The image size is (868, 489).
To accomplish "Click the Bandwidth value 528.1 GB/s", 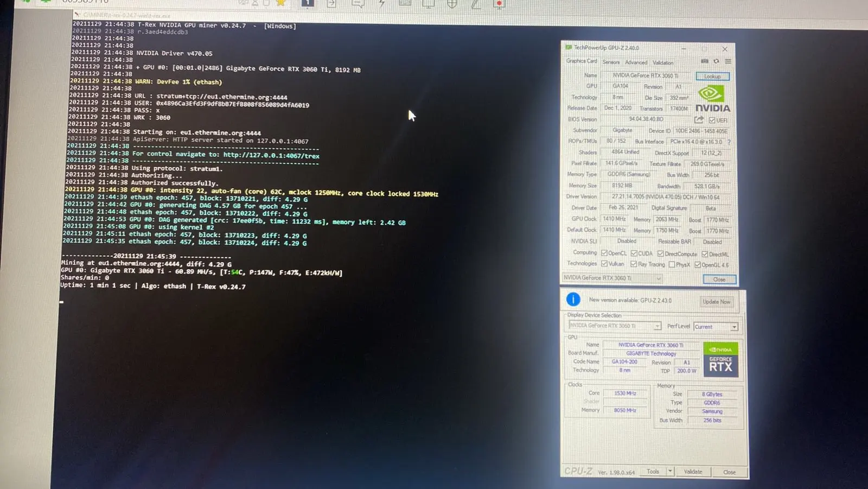I will pyautogui.click(x=707, y=186).
